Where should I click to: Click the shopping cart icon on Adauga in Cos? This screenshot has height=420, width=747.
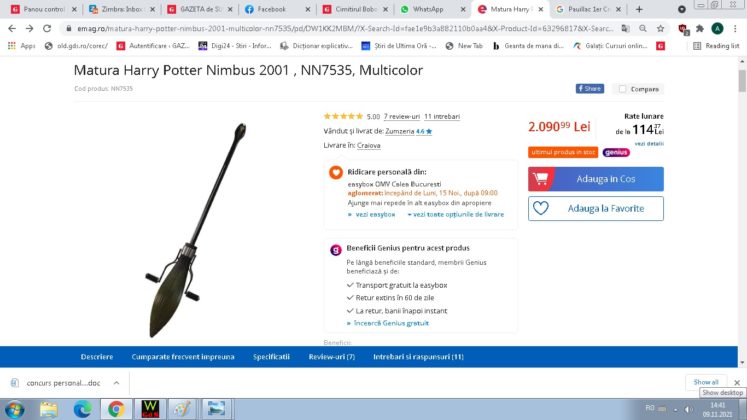click(x=541, y=179)
